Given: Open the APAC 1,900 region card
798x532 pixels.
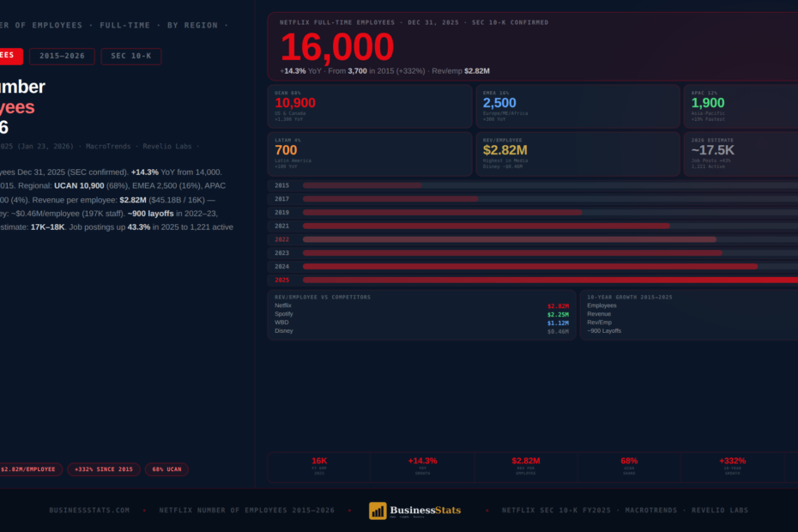Looking at the screenshot, I should click(x=741, y=106).
